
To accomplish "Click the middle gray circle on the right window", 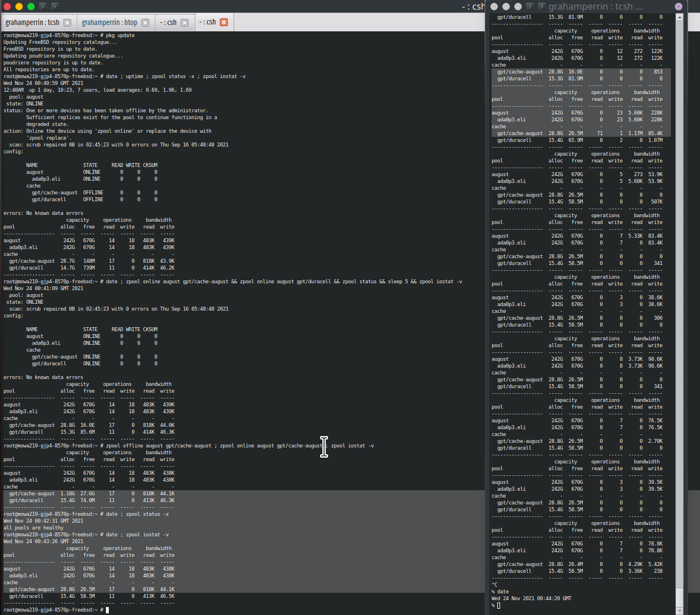I will coord(506,6).
